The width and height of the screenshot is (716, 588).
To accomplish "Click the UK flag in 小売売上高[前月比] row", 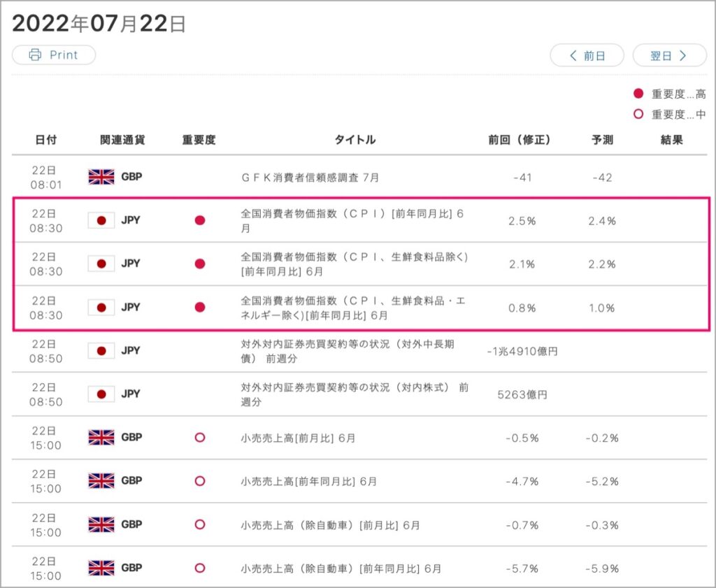I will [x=101, y=438].
